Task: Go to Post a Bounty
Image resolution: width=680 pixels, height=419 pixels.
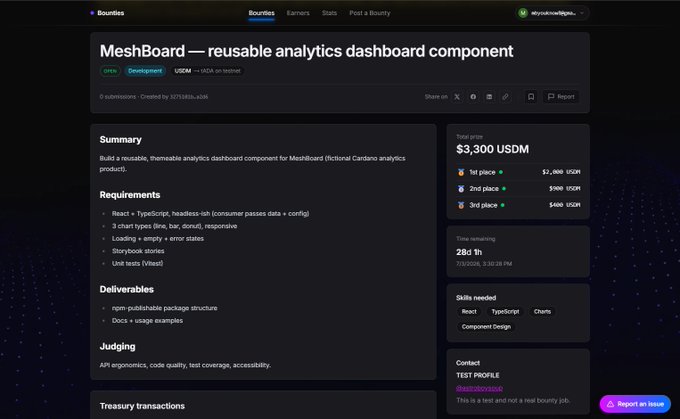Action: click(370, 13)
